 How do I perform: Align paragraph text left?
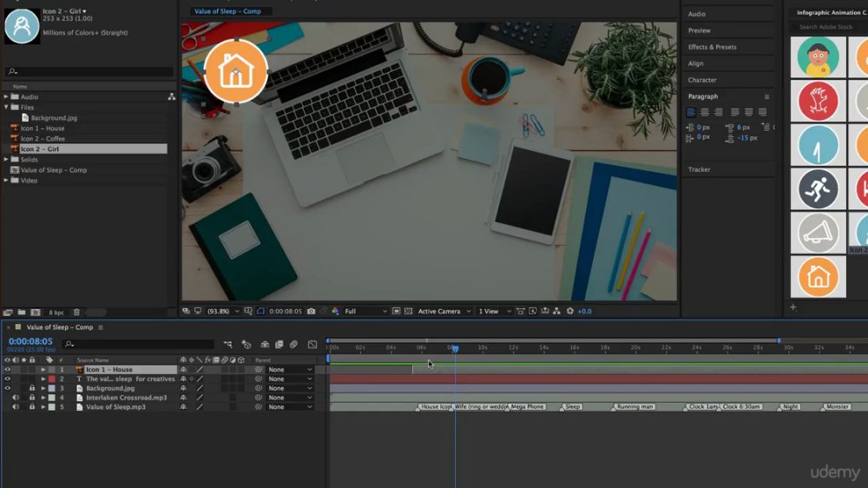(x=691, y=112)
